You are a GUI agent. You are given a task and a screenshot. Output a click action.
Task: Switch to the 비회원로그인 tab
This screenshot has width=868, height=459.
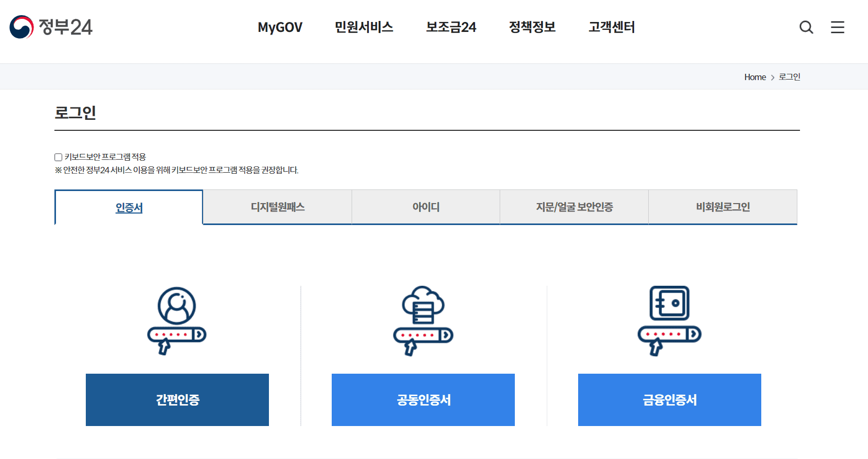723,207
